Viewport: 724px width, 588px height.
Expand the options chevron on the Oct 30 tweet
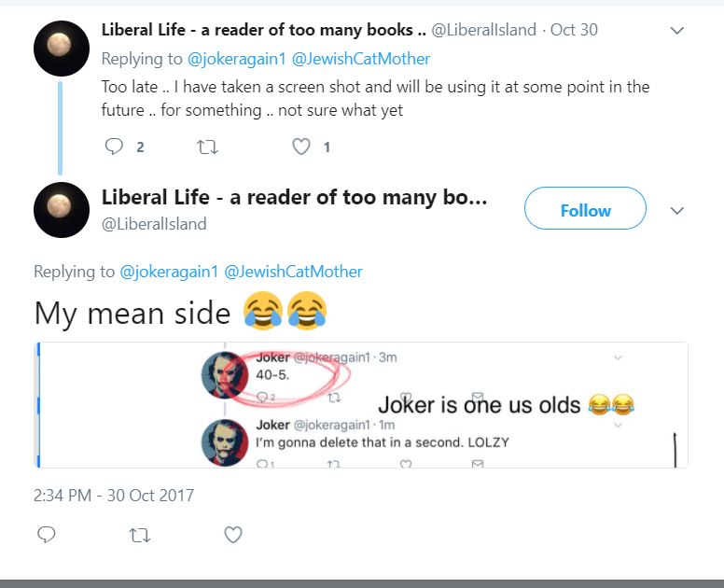point(677,31)
